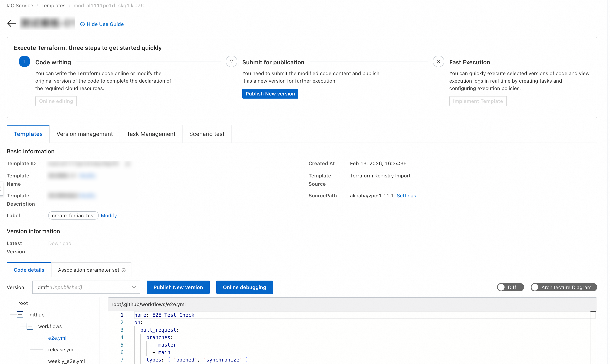Click the Hide Use Guide eye icon
The height and width of the screenshot is (364, 610).
[82, 24]
